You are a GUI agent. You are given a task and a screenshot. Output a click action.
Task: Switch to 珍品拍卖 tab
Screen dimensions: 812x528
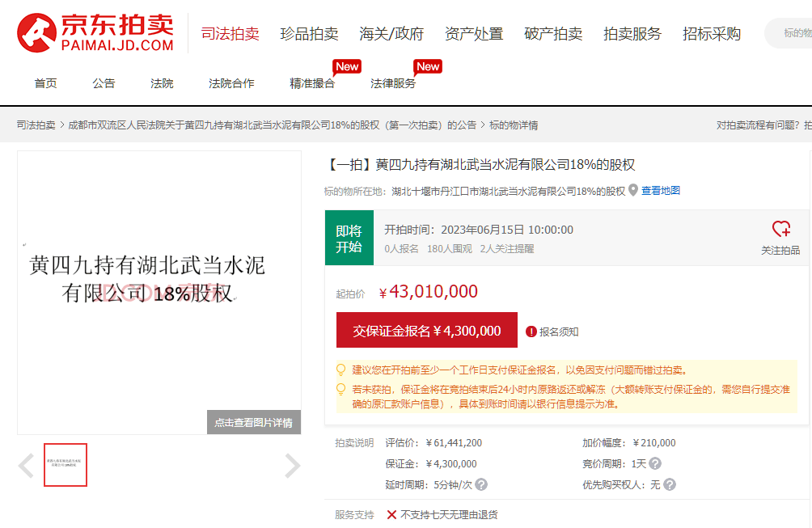tap(309, 34)
